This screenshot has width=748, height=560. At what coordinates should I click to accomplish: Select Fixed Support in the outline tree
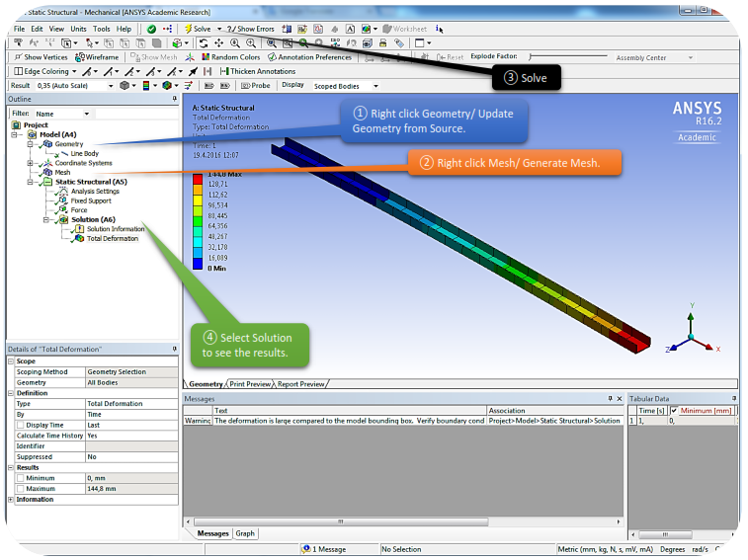click(91, 200)
